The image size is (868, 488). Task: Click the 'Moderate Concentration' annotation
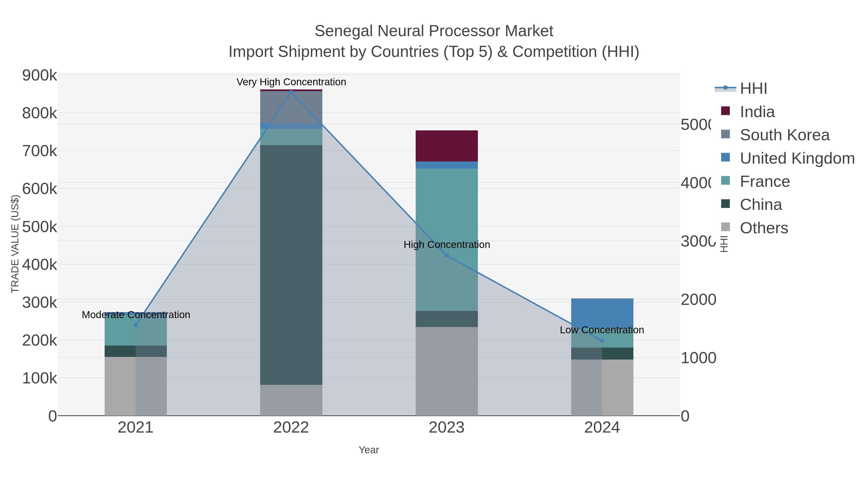[136, 314]
